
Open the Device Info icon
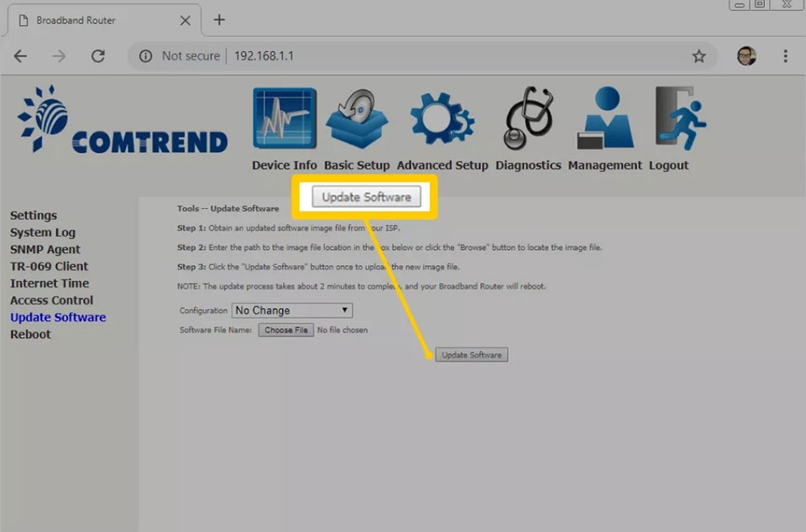pyautogui.click(x=285, y=118)
